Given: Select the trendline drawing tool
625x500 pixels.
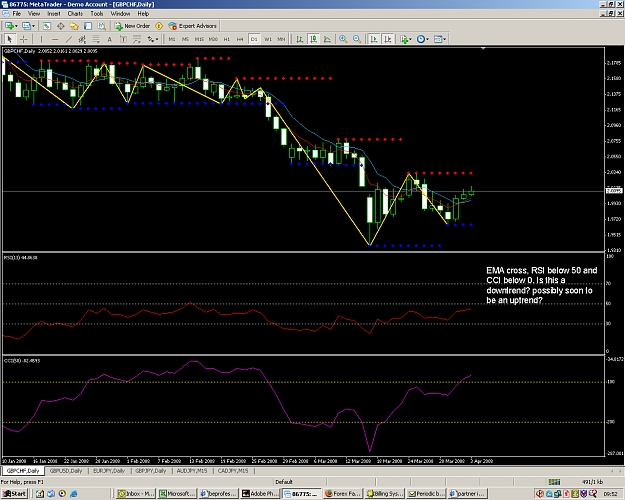Looking at the screenshot, I should coord(69,39).
